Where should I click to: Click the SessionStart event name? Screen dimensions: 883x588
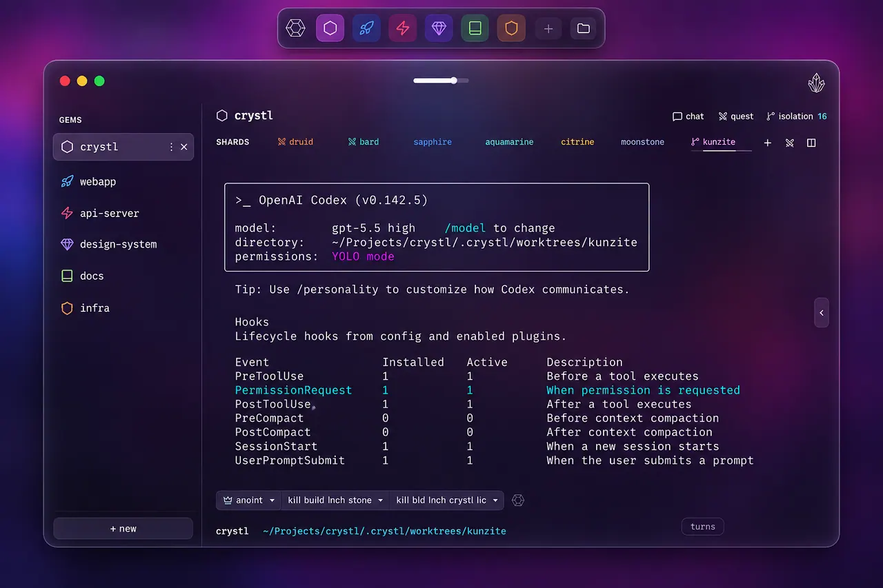coord(276,447)
